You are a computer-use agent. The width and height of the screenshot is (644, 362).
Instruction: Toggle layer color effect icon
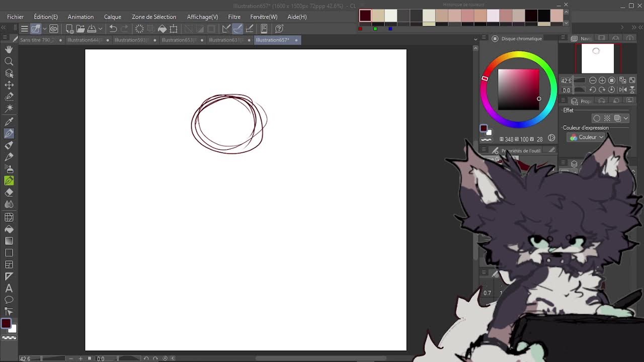click(x=617, y=119)
